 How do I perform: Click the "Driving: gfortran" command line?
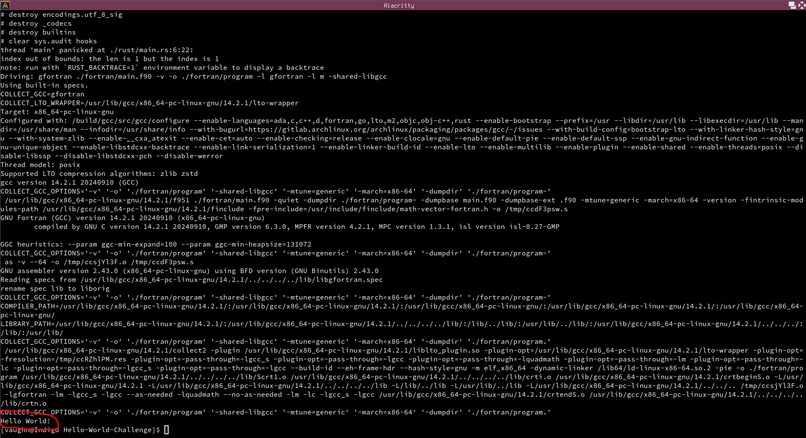[194, 76]
